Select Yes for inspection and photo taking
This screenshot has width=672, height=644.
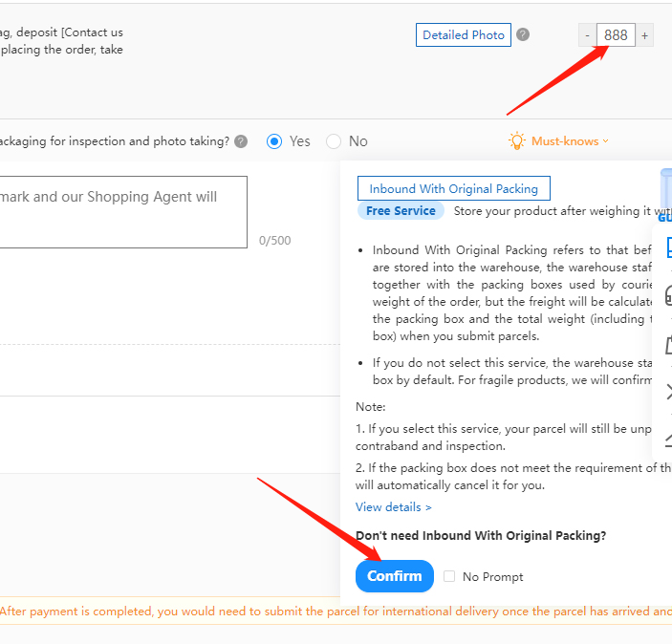tap(275, 141)
